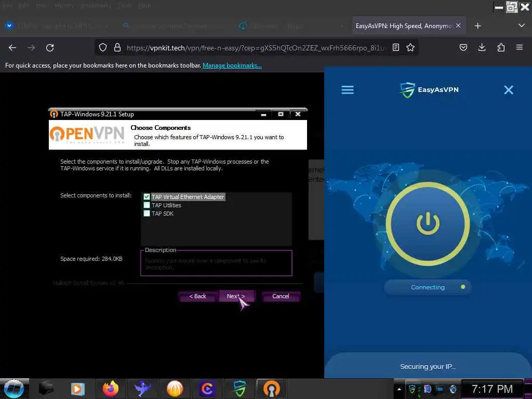Cancel the TAP-Windows Setup
Image resolution: width=532 pixels, height=399 pixels.
coord(281,296)
